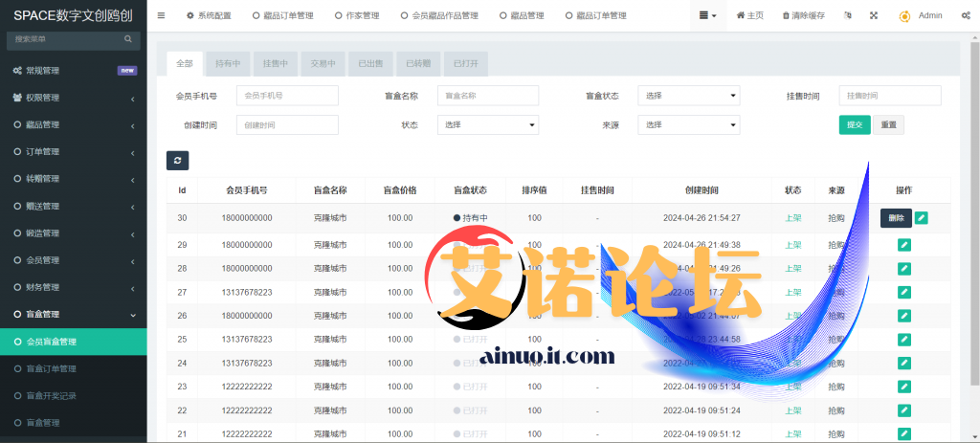980x443 pixels.
Task: Switch to the 系统配置 tab
Action: [209, 15]
